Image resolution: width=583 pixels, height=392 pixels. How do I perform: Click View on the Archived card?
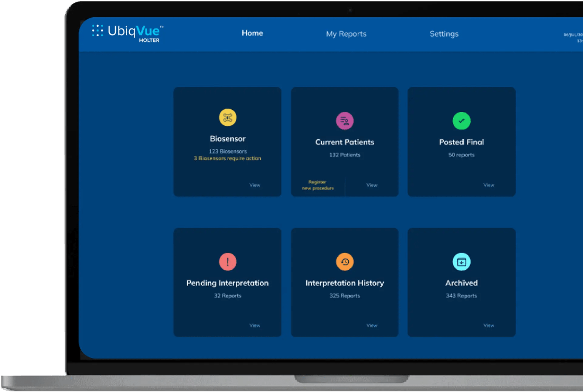click(x=489, y=326)
